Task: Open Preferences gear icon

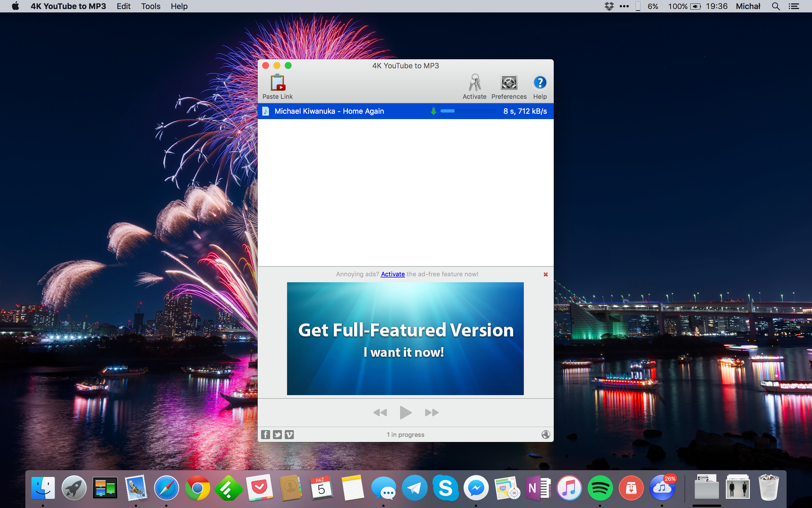Action: 509,83
